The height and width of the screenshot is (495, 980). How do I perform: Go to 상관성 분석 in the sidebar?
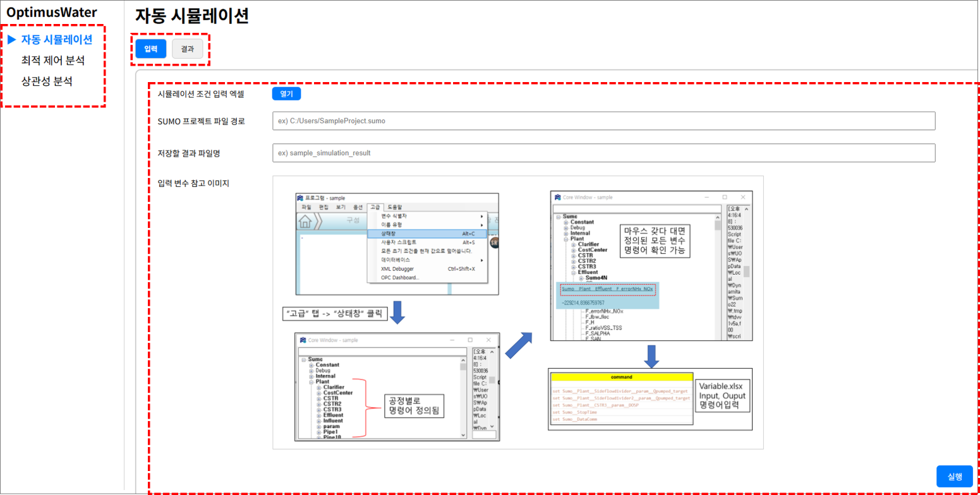[x=47, y=81]
